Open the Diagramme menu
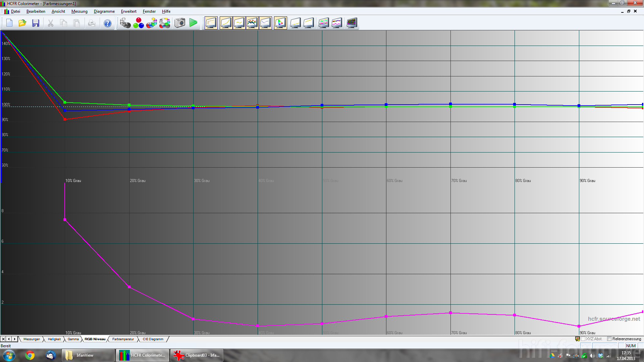Image resolution: width=644 pixels, height=362 pixels. click(x=104, y=11)
